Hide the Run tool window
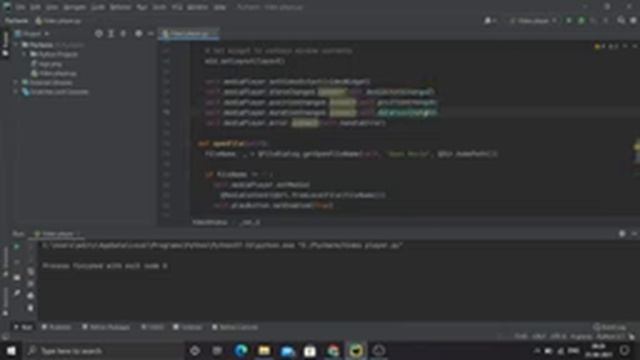 (x=634, y=234)
